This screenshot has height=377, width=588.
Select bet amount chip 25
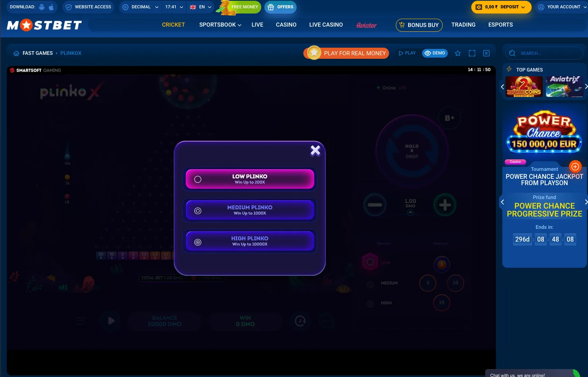tap(442, 303)
